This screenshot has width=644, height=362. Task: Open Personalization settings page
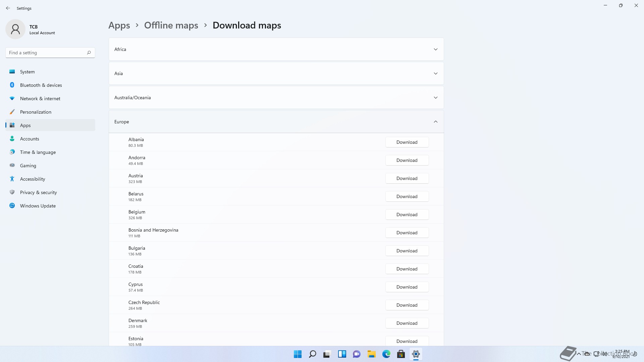36,112
